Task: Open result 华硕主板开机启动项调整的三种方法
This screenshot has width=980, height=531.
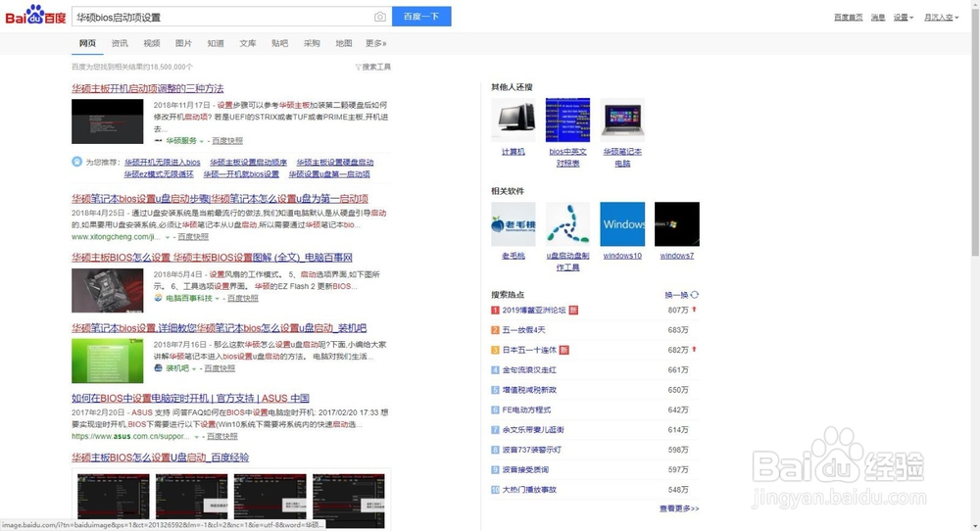Action: click(148, 89)
